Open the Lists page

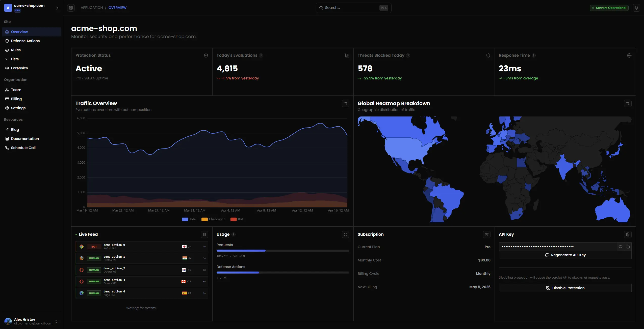coord(31,59)
